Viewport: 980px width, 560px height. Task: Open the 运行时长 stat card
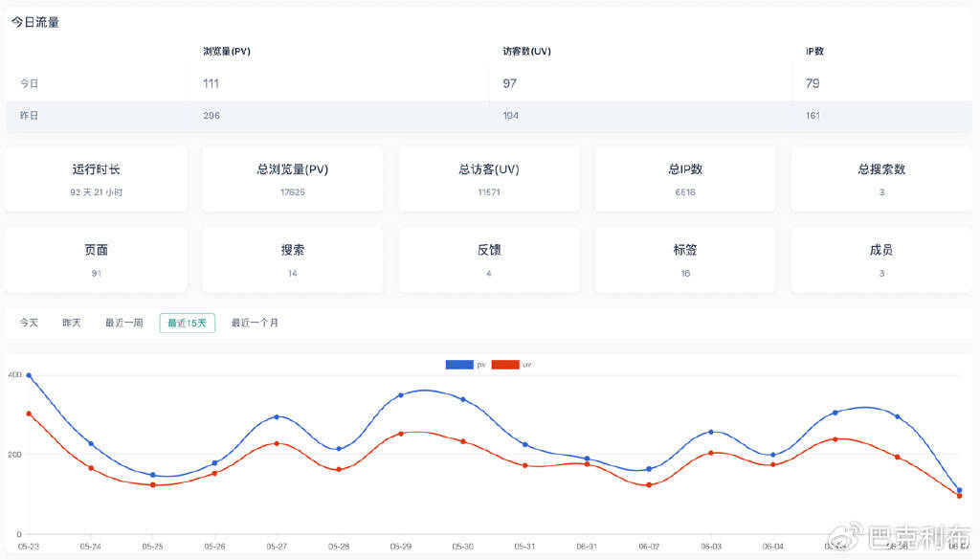(96, 179)
